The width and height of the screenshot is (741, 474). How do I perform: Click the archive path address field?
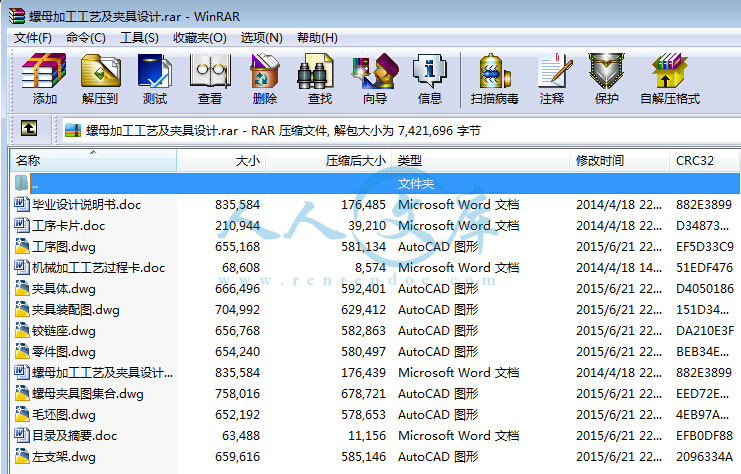pyautogui.click(x=402, y=130)
